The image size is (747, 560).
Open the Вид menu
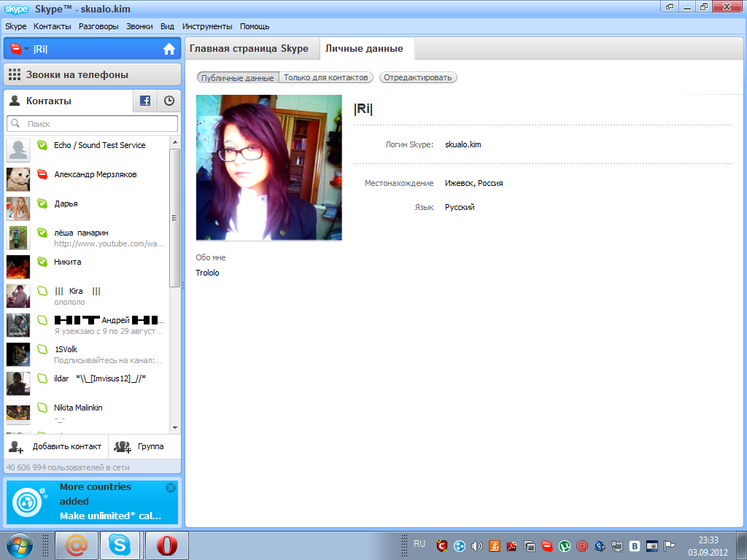coord(167,27)
